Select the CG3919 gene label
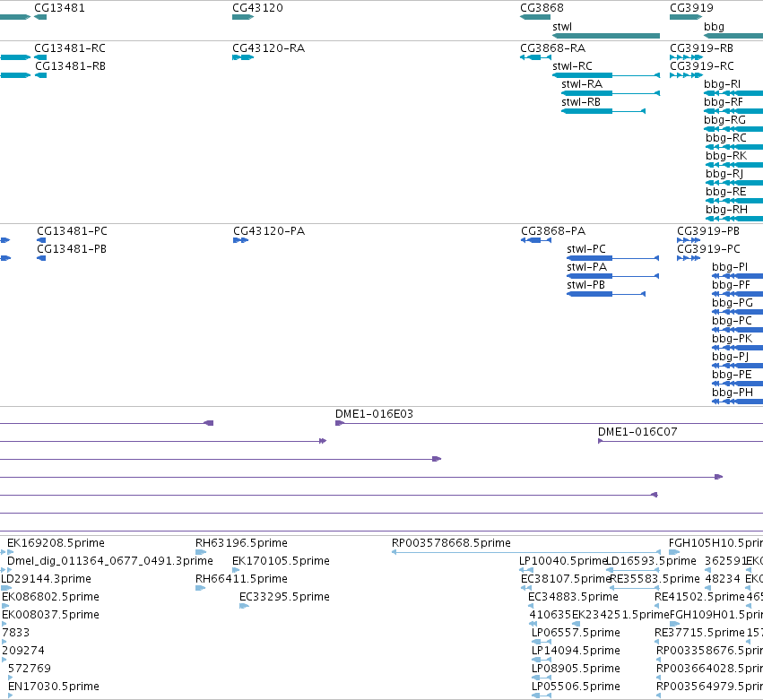This screenshot has height=700, width=763. (x=691, y=8)
